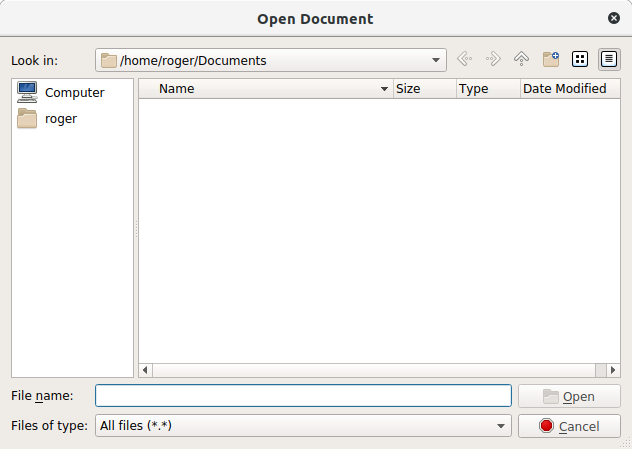Create a new folder icon
The width and height of the screenshot is (632, 449).
tap(550, 60)
